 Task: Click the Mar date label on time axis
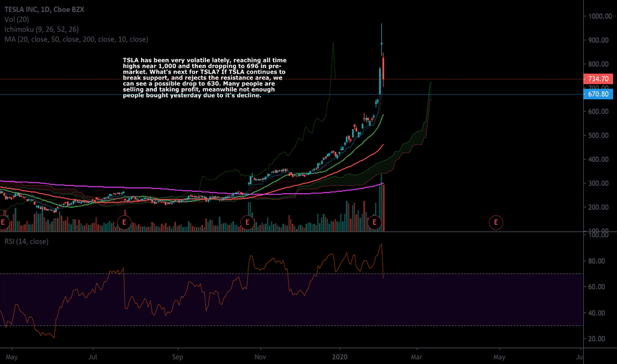(416, 357)
